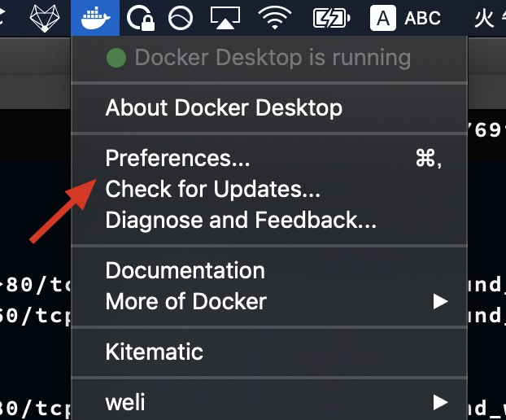This screenshot has width=506, height=420.
Task: Open the AirPlay display menu icon
Action: (x=225, y=18)
